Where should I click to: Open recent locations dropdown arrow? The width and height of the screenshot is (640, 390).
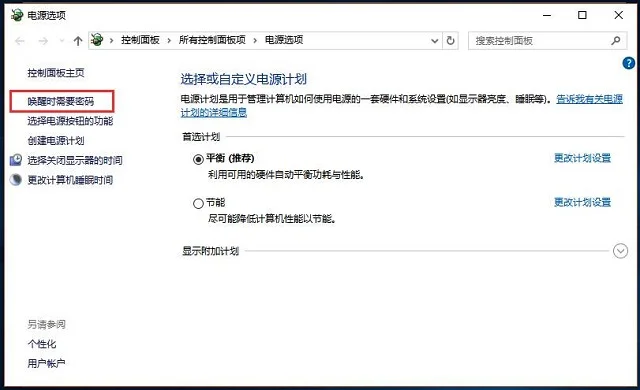[x=62, y=40]
